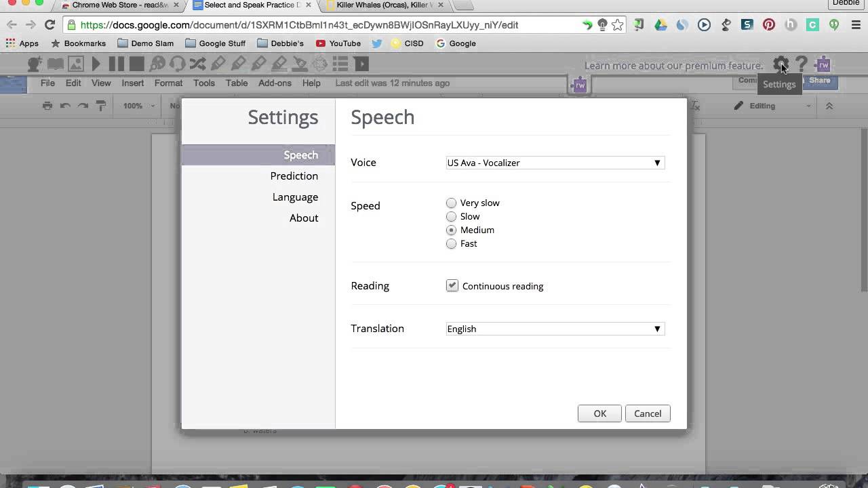Select the Medium speed option
The image size is (868, 488).
point(452,230)
